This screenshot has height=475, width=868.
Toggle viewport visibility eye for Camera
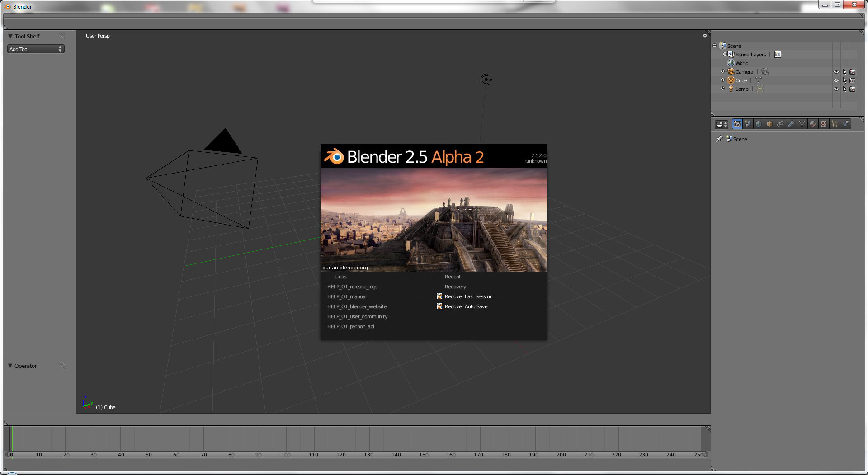[x=836, y=72]
